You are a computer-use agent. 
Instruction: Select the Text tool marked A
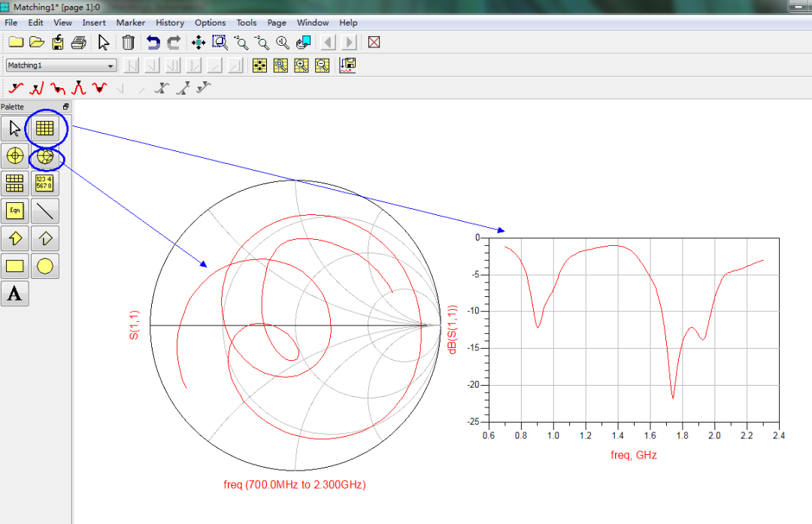(x=14, y=294)
